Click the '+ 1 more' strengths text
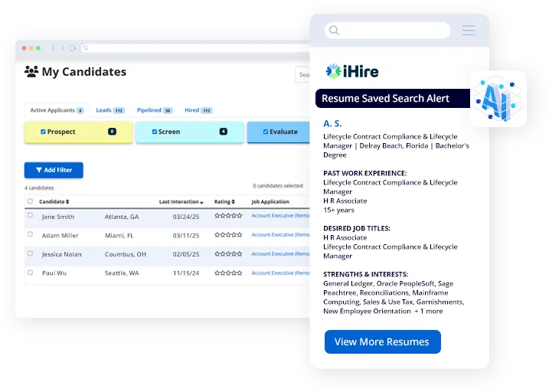This screenshot has height=392, width=549. [x=429, y=311]
